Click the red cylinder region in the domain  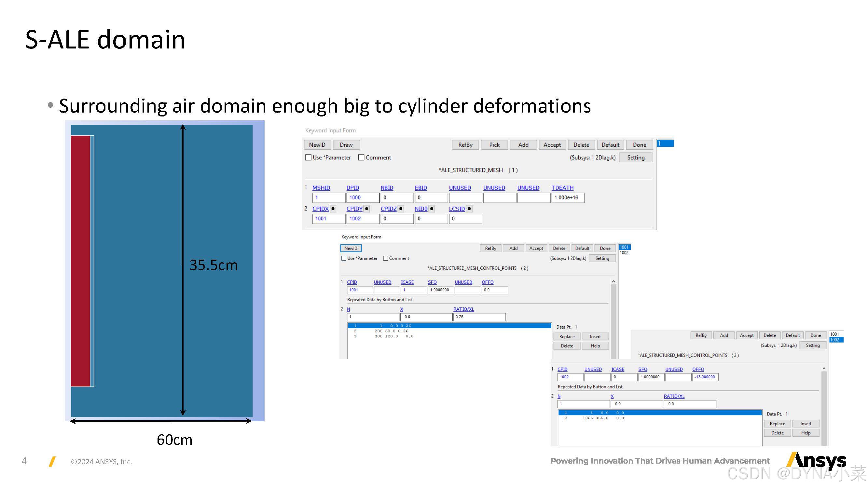[x=80, y=261]
